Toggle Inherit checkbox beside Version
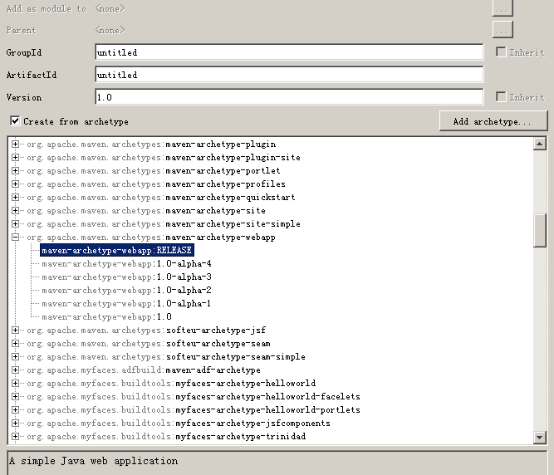554x475 pixels. point(501,96)
